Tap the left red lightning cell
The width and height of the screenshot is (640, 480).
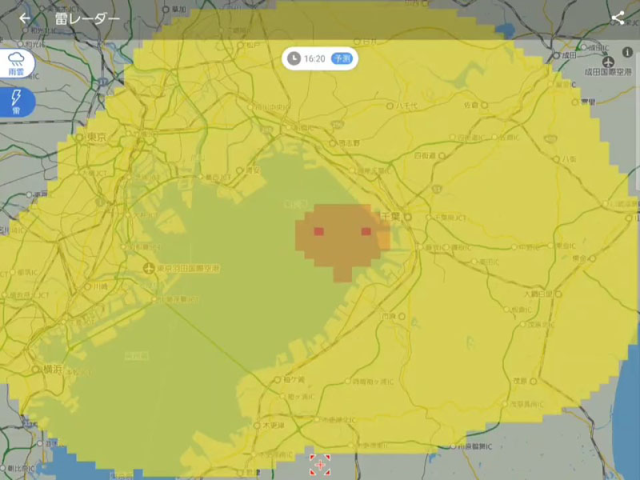click(x=319, y=231)
